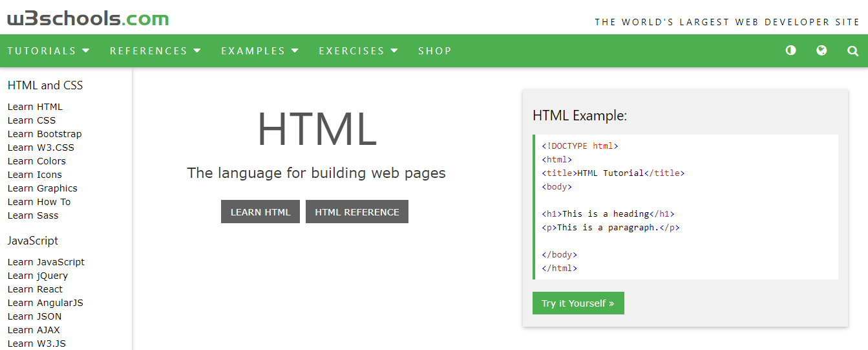The height and width of the screenshot is (350, 868).
Task: Click inside the HTML example code box
Action: coord(685,207)
